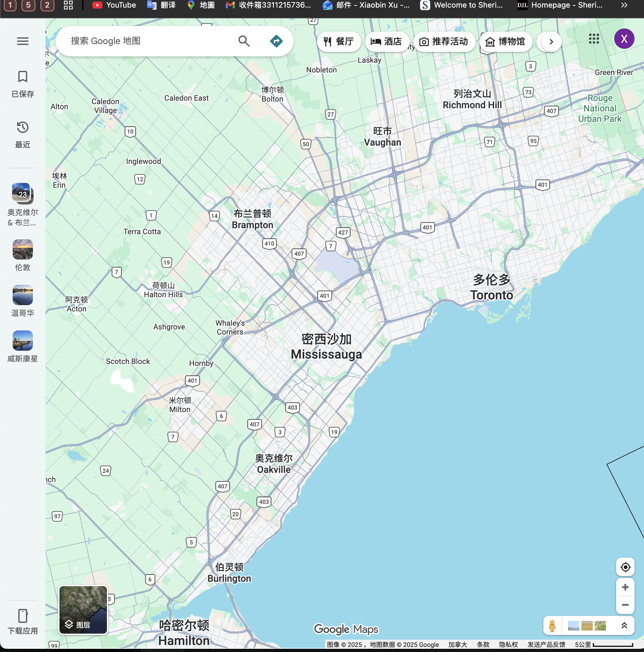Open the hamburger menu in the sidebar
Screen dimensions: 644x652
[22, 41]
